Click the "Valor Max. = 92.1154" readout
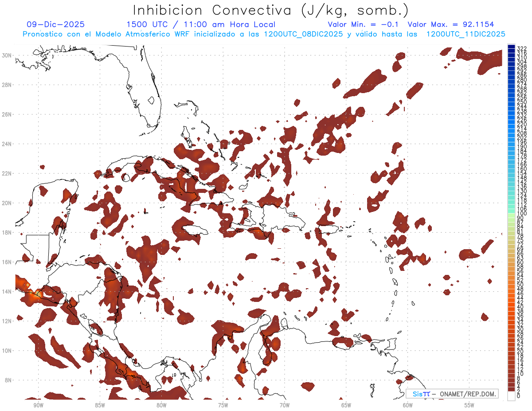Viewport: 532px width, 411px height. (x=451, y=25)
